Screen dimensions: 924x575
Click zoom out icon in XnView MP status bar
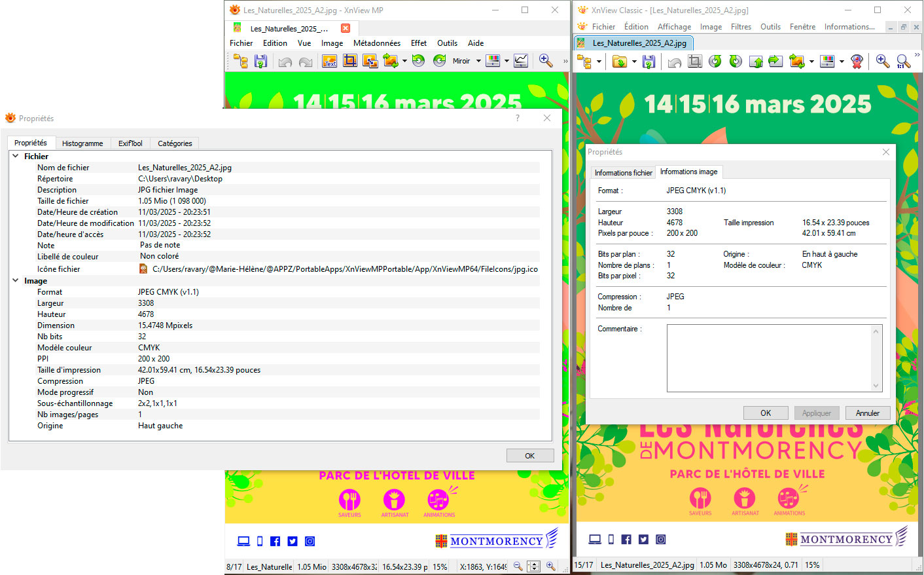[x=518, y=566]
